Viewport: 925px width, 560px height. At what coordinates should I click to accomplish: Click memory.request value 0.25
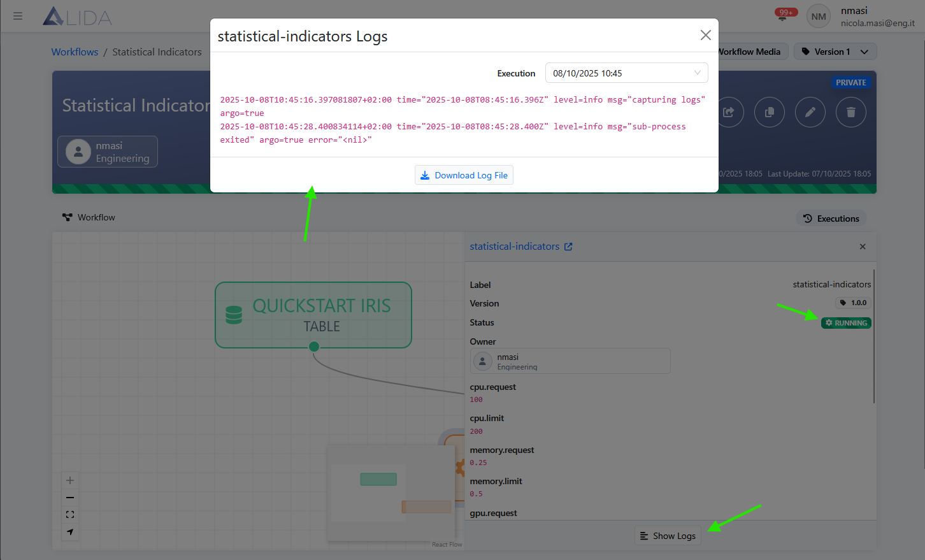point(478,463)
